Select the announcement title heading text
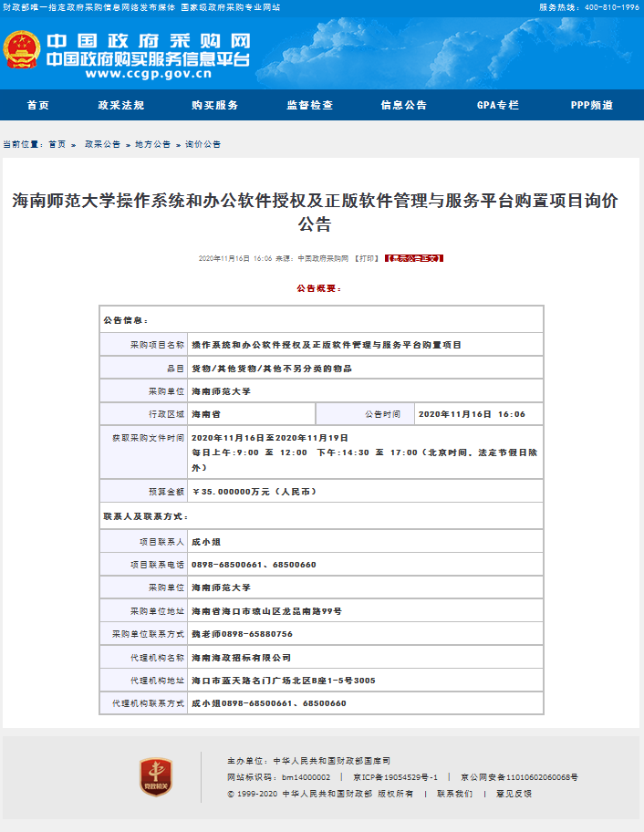Viewport: 644px width, 832px height. click(315, 213)
